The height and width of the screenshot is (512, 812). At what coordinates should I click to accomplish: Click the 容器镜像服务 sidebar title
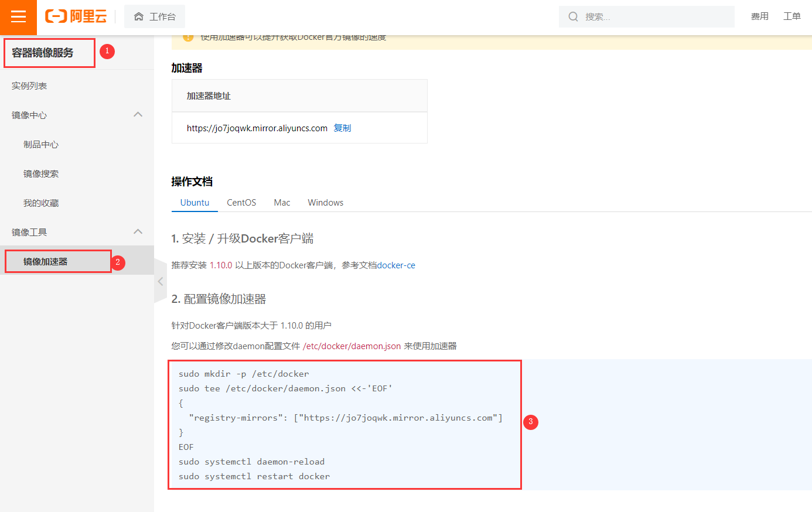[43, 53]
